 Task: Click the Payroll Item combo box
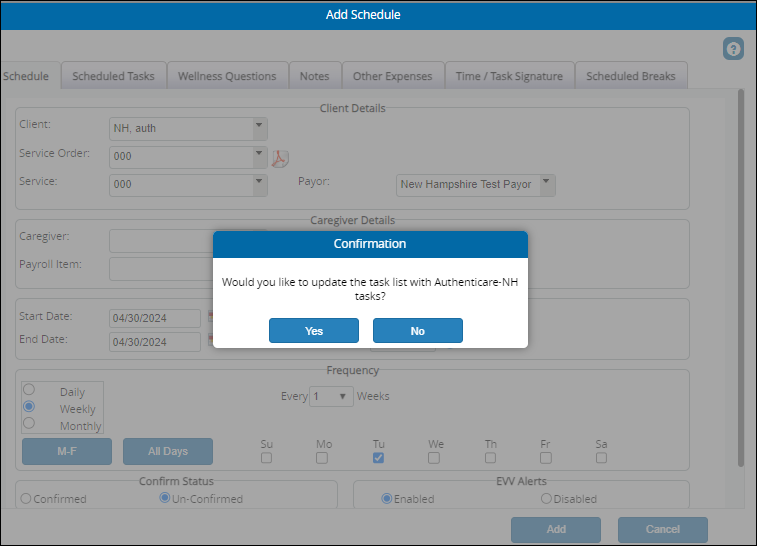[161, 269]
